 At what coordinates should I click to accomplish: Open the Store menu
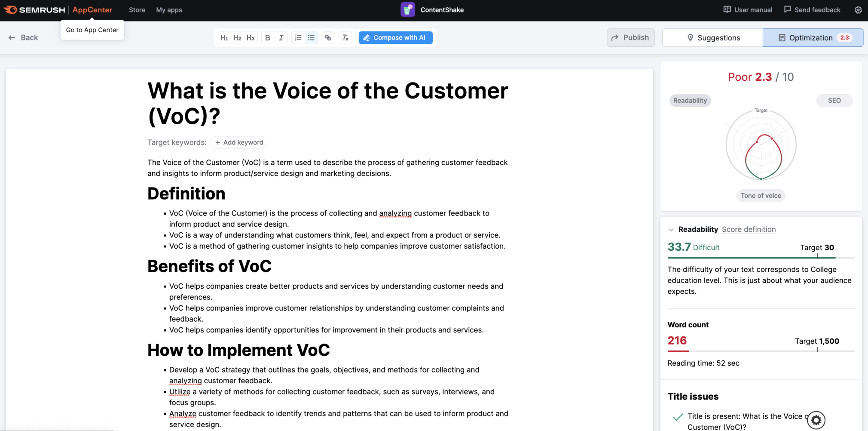point(137,10)
